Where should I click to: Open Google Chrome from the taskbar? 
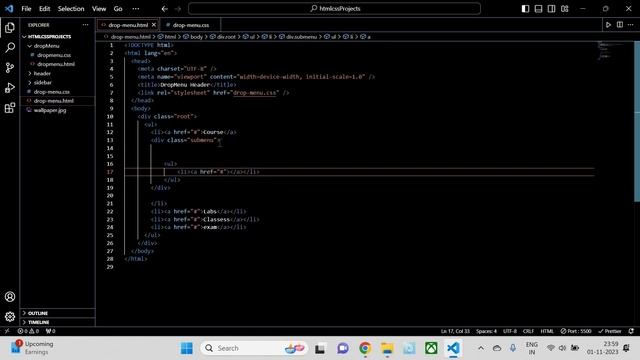(x=365, y=348)
